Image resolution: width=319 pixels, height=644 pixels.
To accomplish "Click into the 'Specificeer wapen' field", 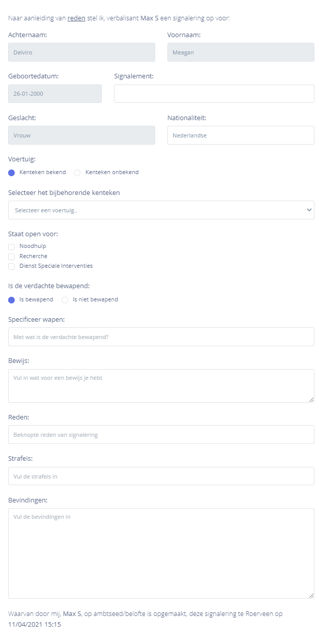I will click(161, 337).
